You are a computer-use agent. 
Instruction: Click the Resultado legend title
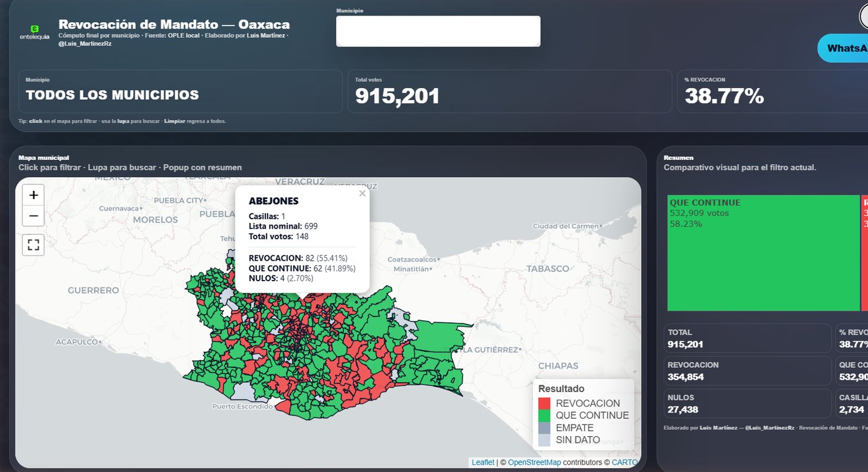tap(561, 389)
